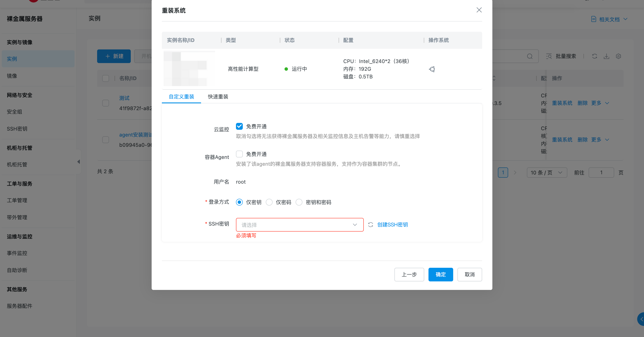The image size is (644, 337).
Task: Click the 确定 confirm button
Action: [440, 274]
